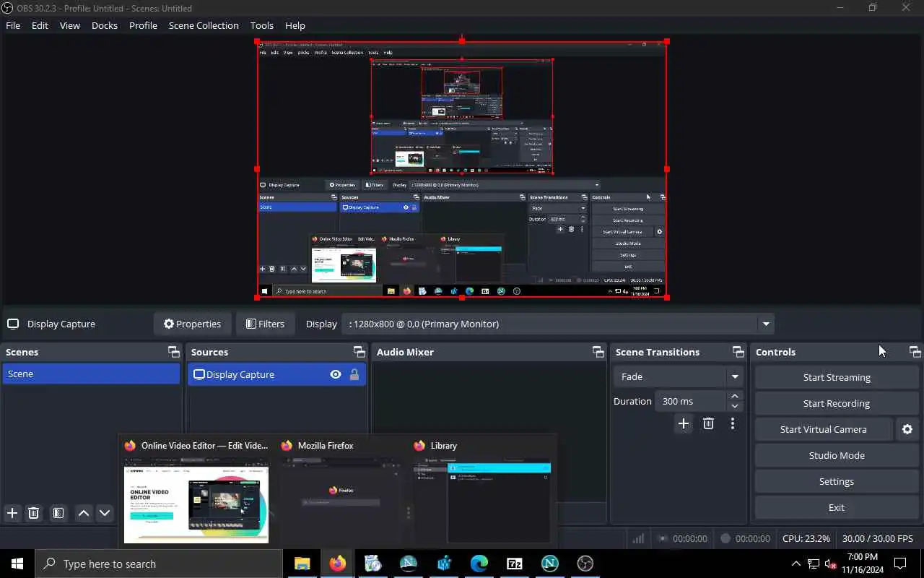This screenshot has width=924, height=578.
Task: Float the Sources dock using its pop-out icon
Action: (x=359, y=352)
